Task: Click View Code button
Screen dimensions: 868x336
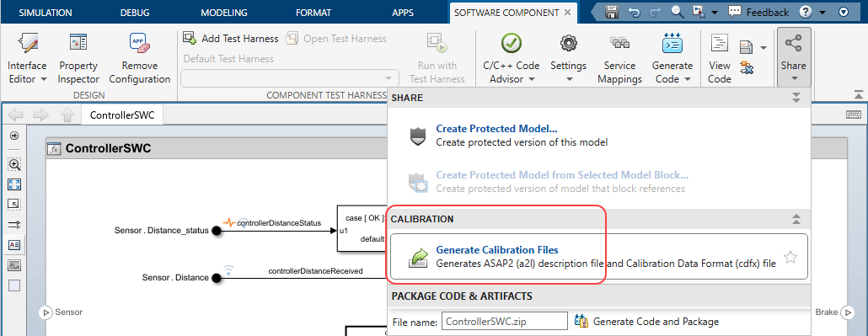Action: click(719, 57)
